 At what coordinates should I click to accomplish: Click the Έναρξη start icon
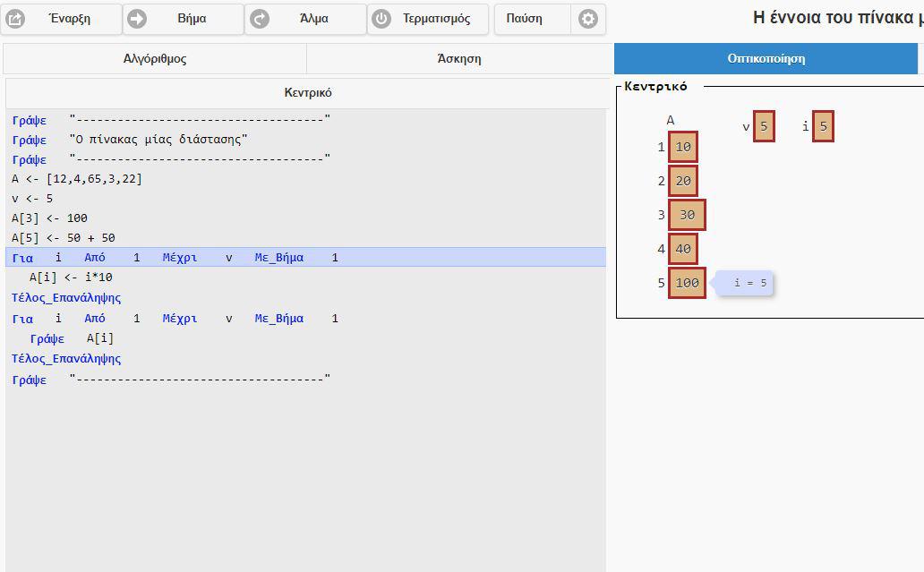click(15, 19)
